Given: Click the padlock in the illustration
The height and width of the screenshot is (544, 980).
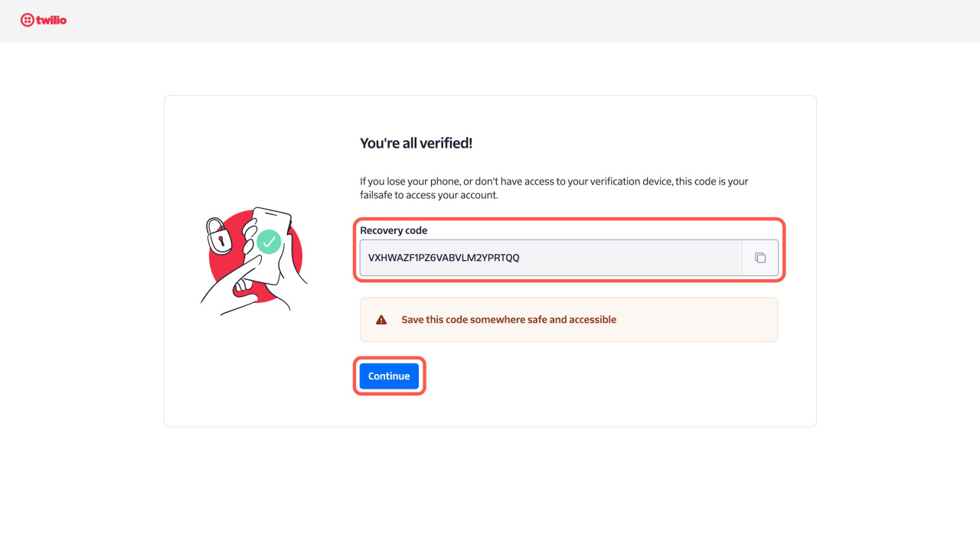Looking at the screenshot, I should [218, 236].
